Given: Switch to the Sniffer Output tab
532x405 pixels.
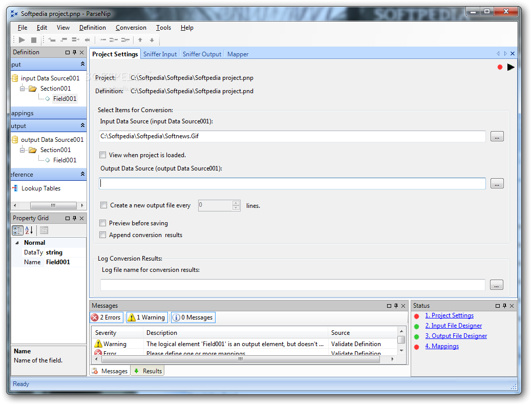Looking at the screenshot, I should point(202,54).
